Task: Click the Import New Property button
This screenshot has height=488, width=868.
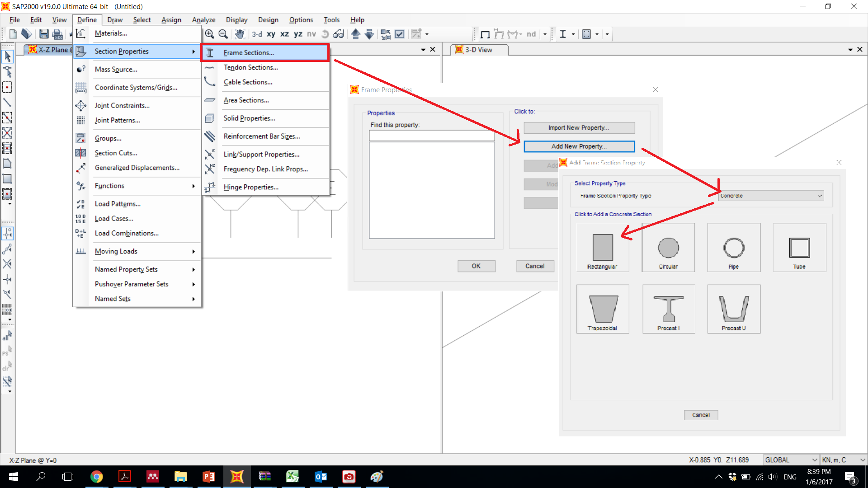Action: coord(579,128)
